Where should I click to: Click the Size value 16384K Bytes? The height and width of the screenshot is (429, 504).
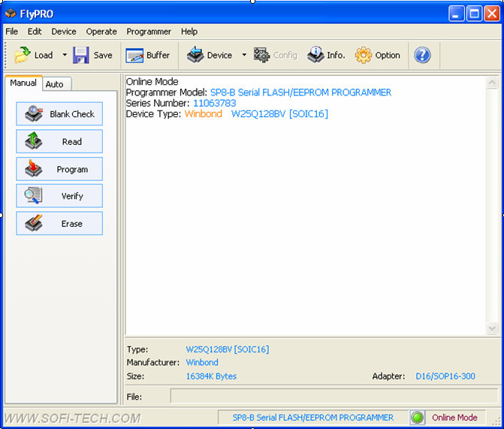pos(211,376)
